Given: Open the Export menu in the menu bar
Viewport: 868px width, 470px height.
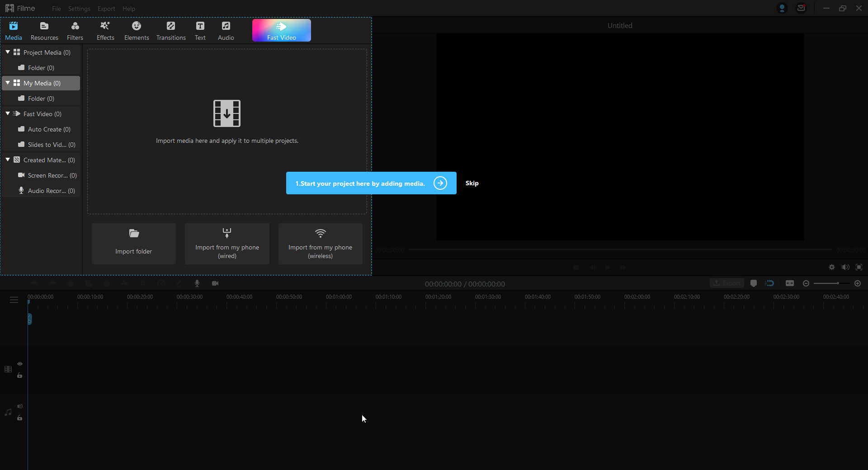Looking at the screenshot, I should 106,9.
